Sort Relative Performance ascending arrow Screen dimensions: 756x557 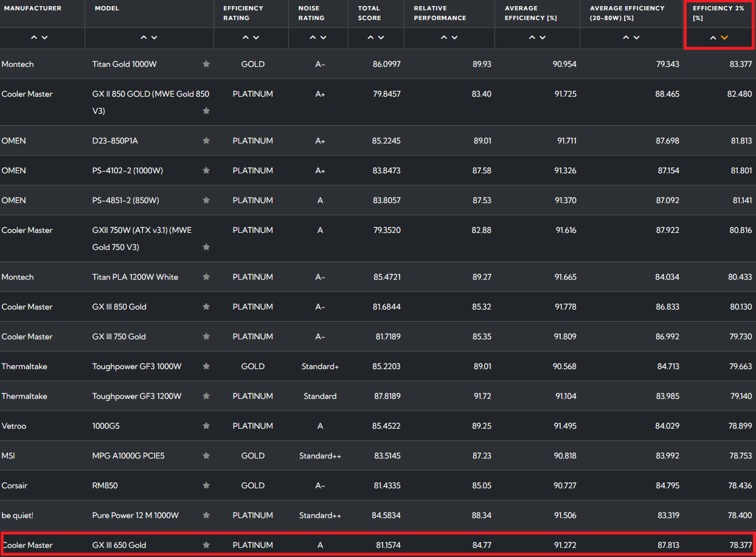[x=444, y=38]
